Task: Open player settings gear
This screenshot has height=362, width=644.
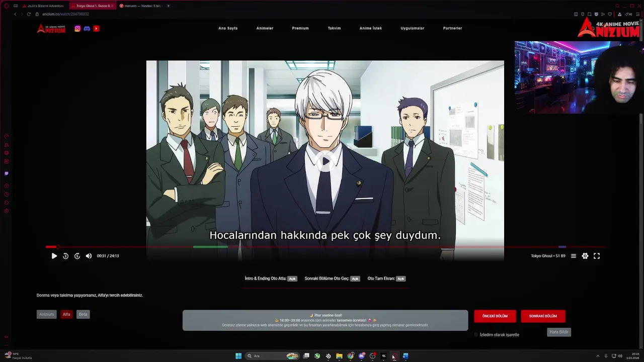Action: click(585, 256)
